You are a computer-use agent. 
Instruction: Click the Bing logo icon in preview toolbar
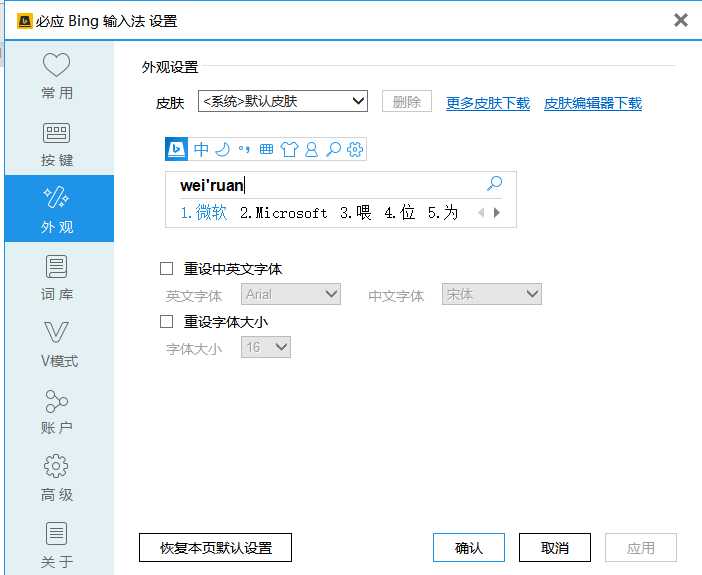click(176, 149)
